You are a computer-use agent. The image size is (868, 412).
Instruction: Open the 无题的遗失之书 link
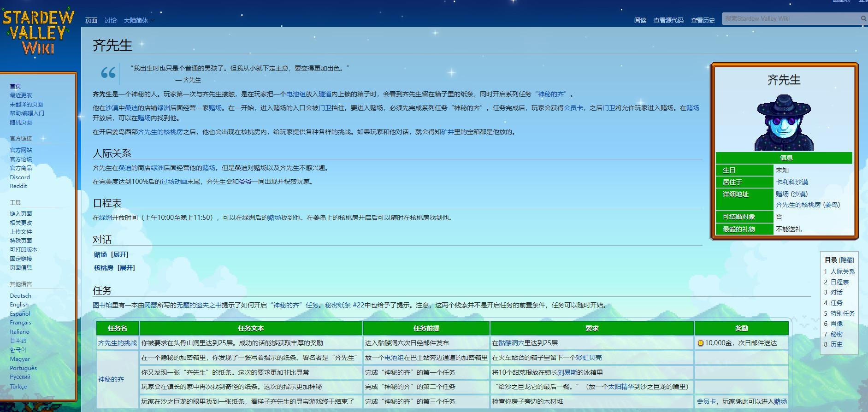point(199,305)
